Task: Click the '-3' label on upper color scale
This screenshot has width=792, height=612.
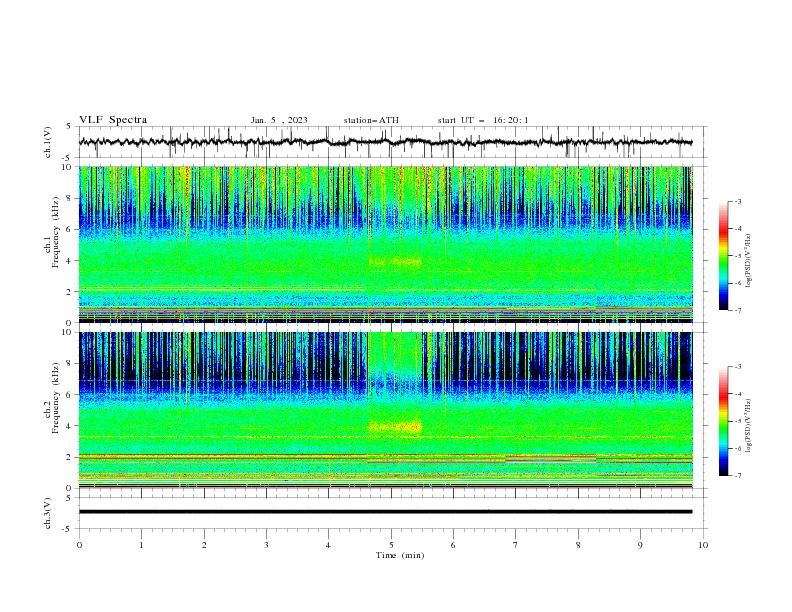Action: [x=737, y=201]
